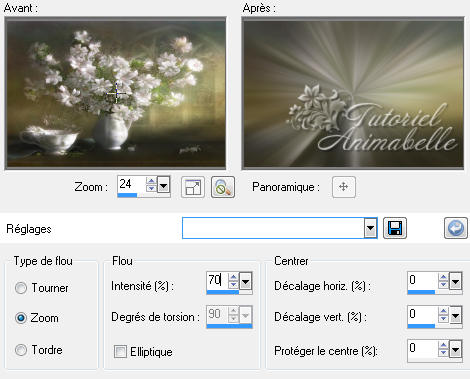Screen dimensions: 470x379
Task: Open the Décalage vert. dropdown arrow
Action: click(x=455, y=315)
